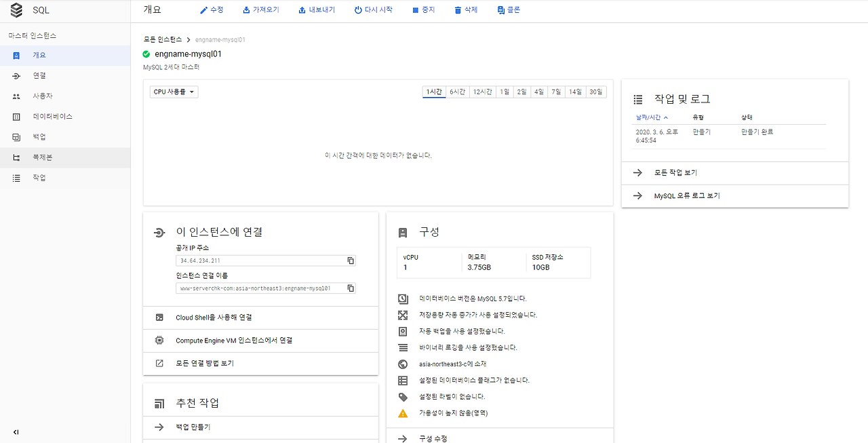
Task: Click the 중지 stop button
Action: 424,10
